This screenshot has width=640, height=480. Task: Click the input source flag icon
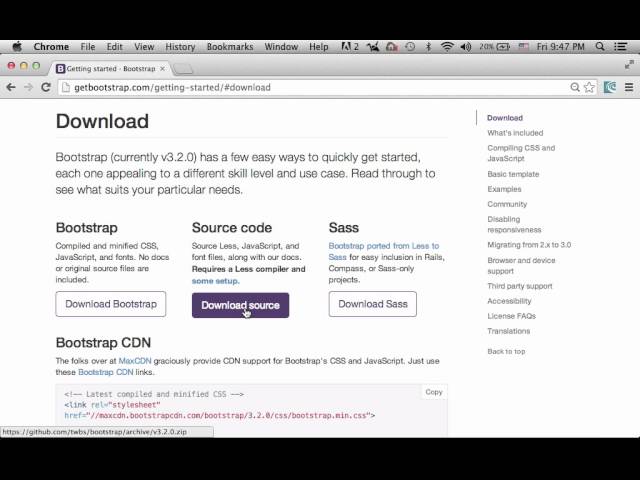click(x=524, y=47)
